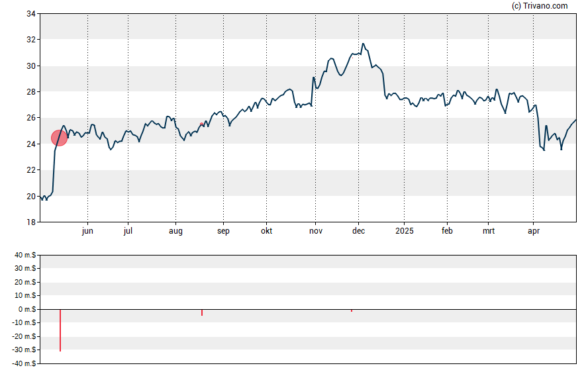Click the '22' price axis label
588x374 pixels.
[x=31, y=169]
